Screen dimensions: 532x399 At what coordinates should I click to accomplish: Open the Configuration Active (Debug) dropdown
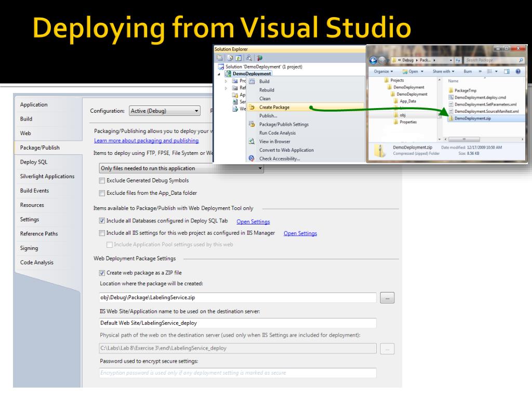point(165,111)
